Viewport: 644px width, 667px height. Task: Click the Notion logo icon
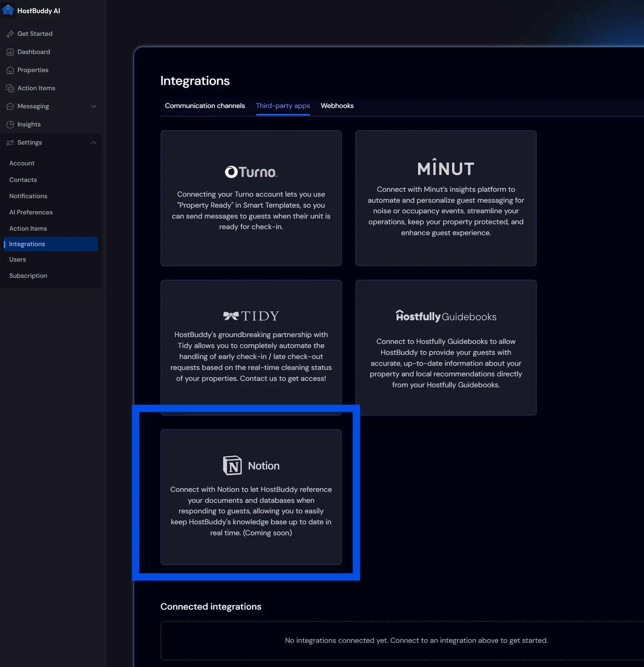pos(232,465)
